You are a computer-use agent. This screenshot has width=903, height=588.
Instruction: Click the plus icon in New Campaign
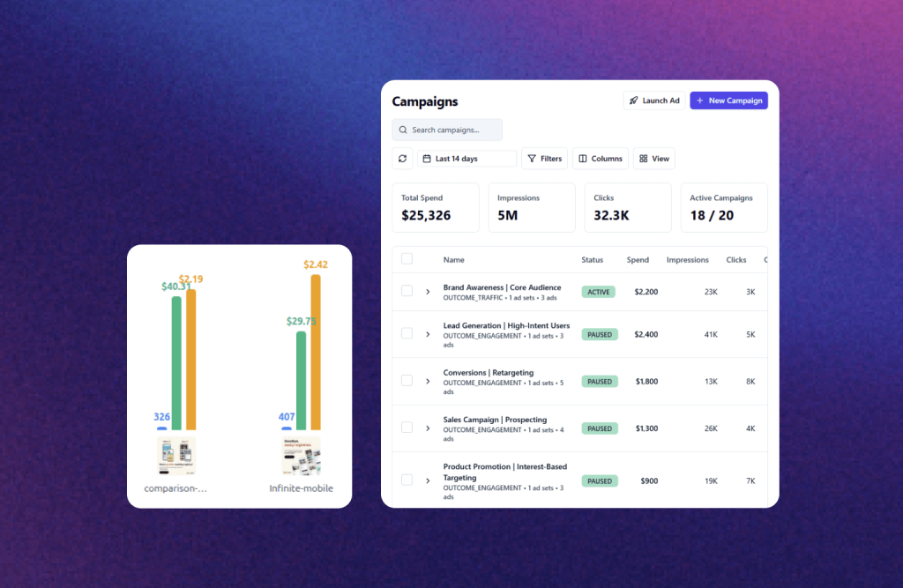700,100
